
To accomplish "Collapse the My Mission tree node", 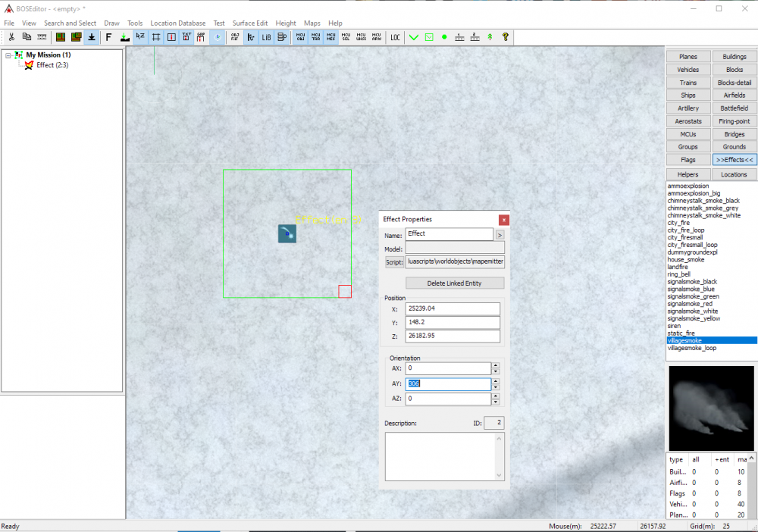I will click(8, 55).
